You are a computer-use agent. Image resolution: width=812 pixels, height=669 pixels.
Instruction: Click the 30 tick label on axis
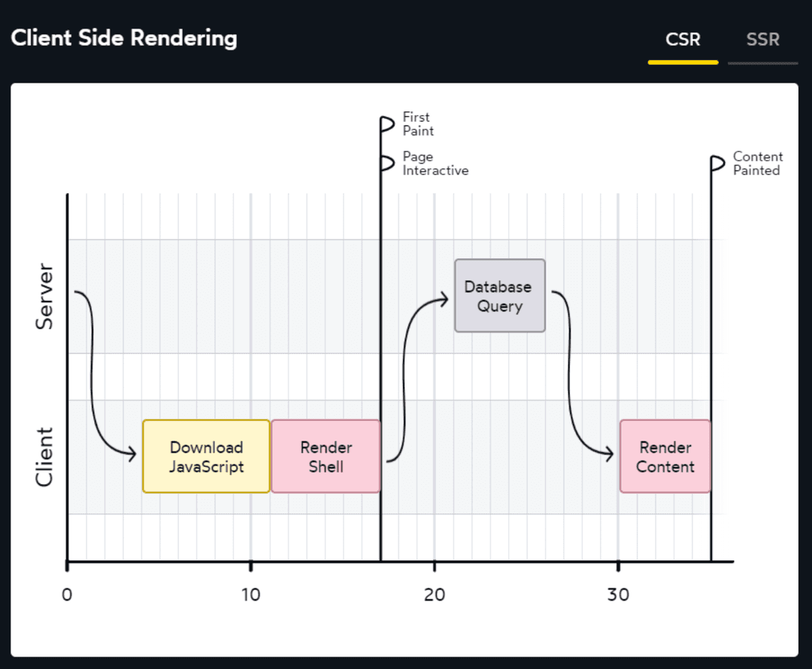[x=618, y=595]
